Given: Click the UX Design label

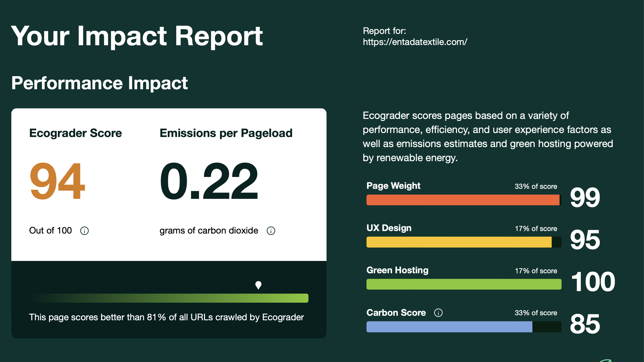Looking at the screenshot, I should 389,228.
